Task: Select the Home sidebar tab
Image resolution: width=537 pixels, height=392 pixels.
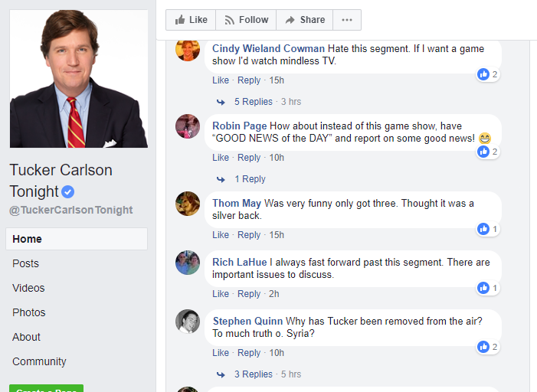Action: click(x=77, y=239)
